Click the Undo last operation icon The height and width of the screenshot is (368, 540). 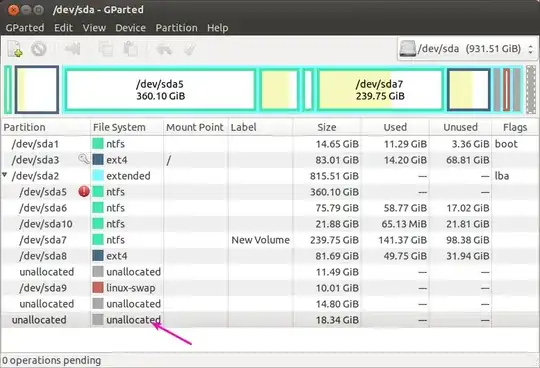pos(164,49)
